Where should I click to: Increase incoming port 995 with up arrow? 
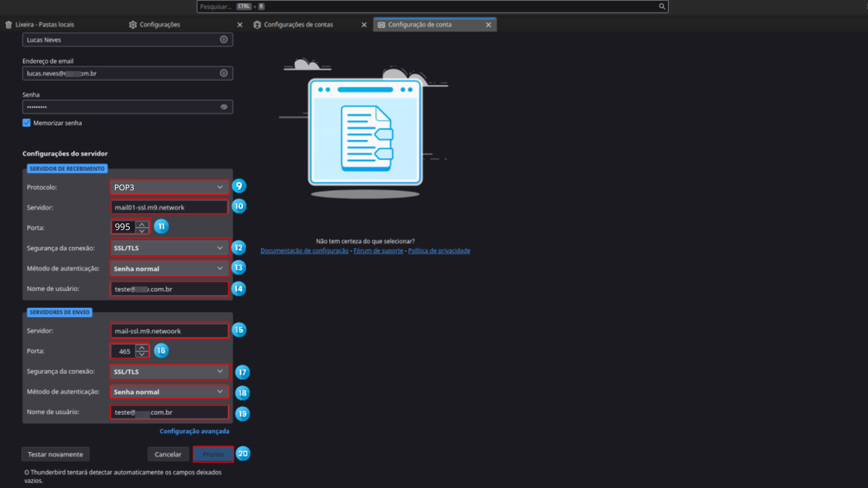pos(142,224)
